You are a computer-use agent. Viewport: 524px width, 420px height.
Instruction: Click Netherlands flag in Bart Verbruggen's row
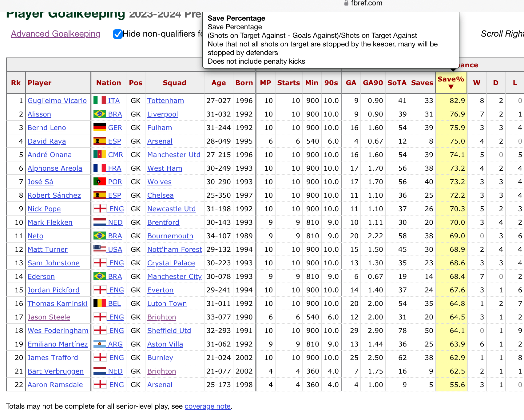click(100, 371)
